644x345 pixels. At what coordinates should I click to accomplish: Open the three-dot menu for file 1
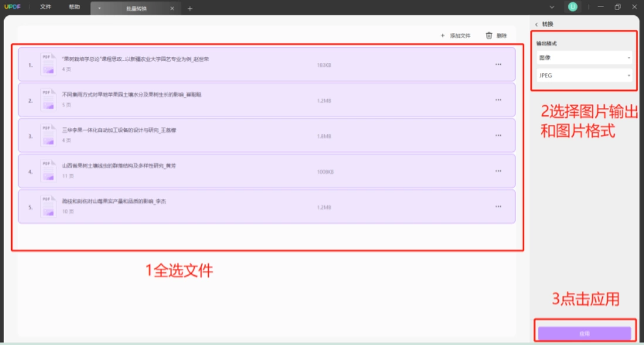(498, 65)
